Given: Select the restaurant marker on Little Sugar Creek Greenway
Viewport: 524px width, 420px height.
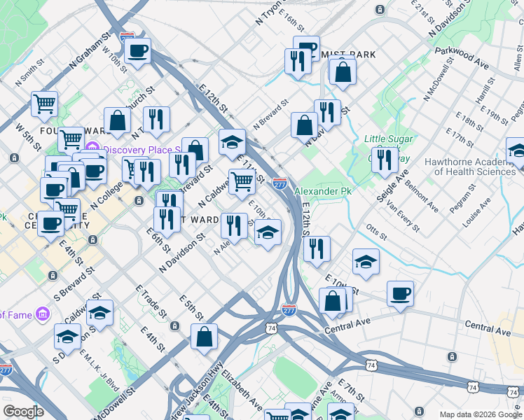Looking at the screenshot, I should tap(385, 161).
